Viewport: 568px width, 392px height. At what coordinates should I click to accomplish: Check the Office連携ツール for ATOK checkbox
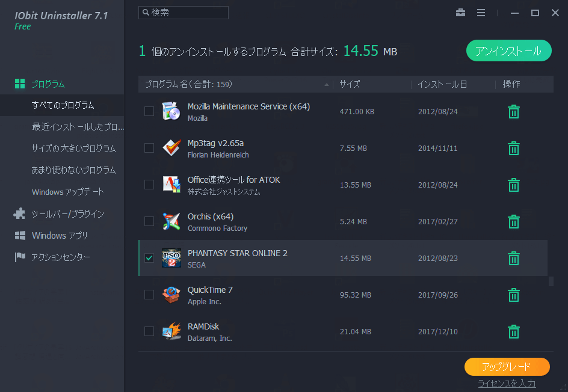click(x=149, y=185)
